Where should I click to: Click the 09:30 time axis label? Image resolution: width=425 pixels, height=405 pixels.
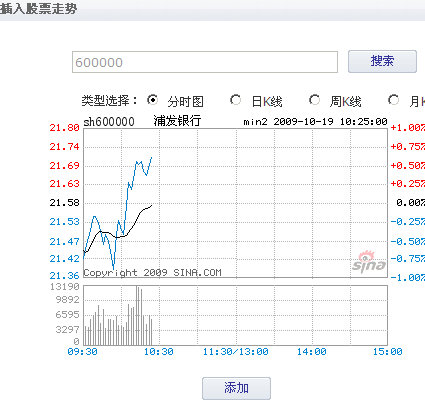pos(82,352)
